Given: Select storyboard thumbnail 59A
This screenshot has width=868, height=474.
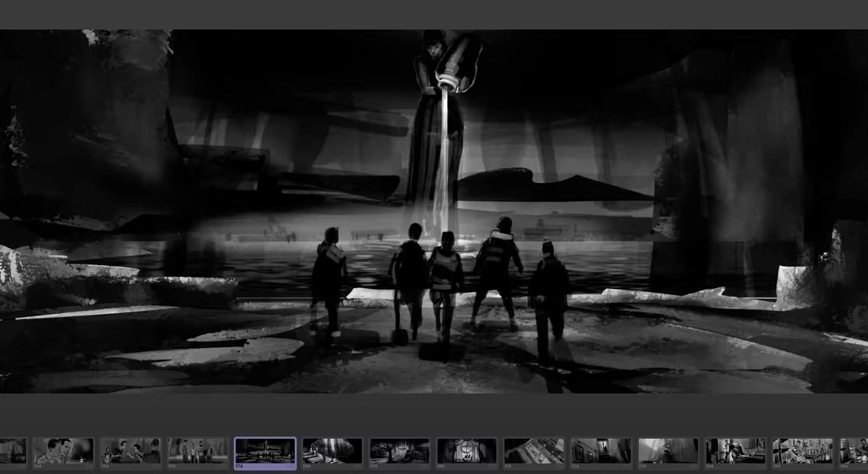Looking at the screenshot, I should point(400,453).
